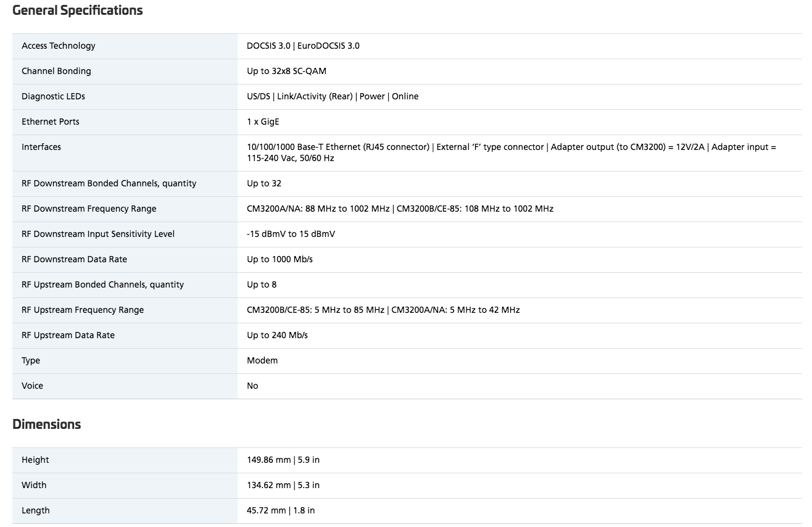812x527 pixels.
Task: Click the 5 MHz to 85 MHz value
Action: [x=383, y=310]
